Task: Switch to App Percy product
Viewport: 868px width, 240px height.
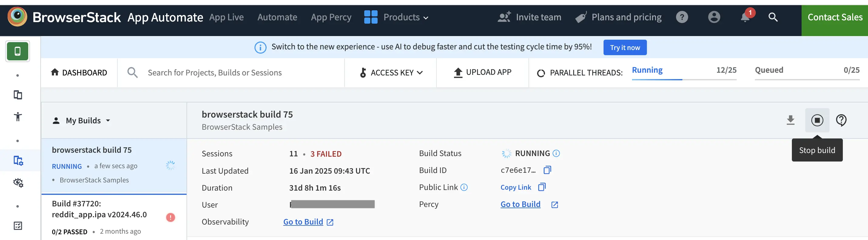Action: pos(331,17)
